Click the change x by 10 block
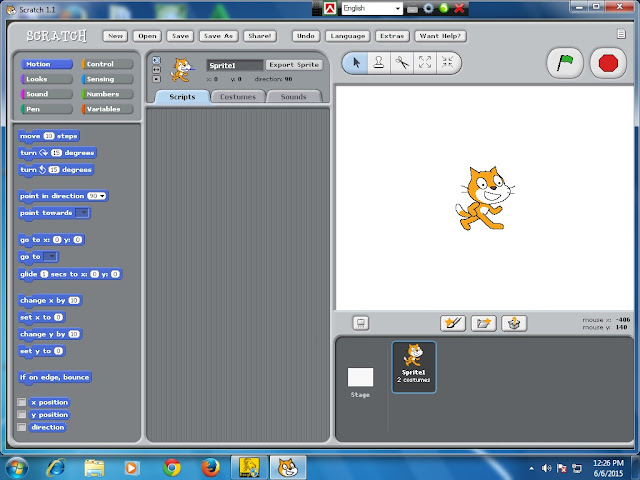This screenshot has width=640, height=480. (x=50, y=300)
